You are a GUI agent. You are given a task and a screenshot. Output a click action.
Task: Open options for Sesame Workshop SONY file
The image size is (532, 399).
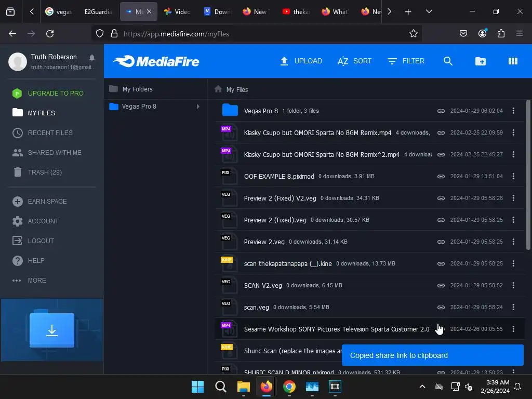[513, 329]
